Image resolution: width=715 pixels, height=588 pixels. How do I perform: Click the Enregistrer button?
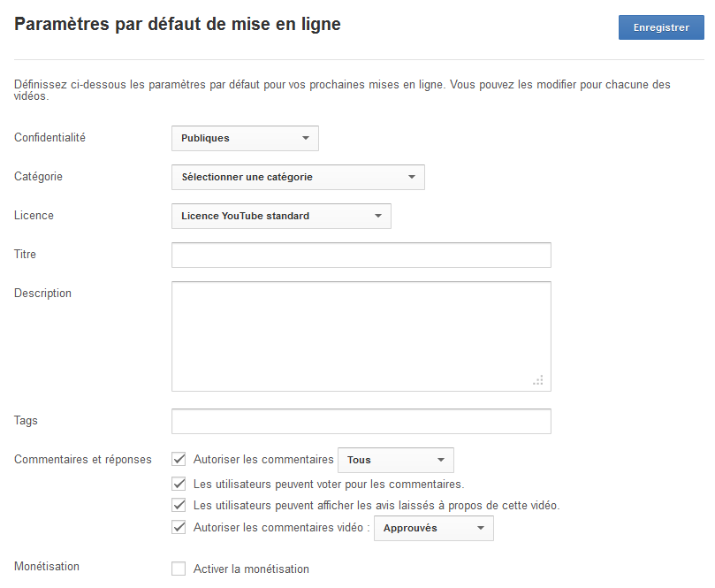(x=661, y=27)
